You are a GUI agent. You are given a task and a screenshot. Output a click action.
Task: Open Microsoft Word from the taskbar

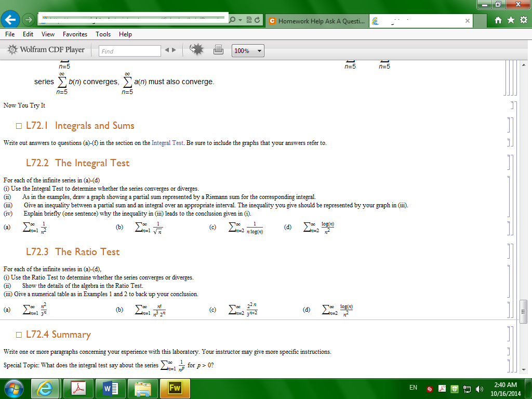[x=110, y=388]
